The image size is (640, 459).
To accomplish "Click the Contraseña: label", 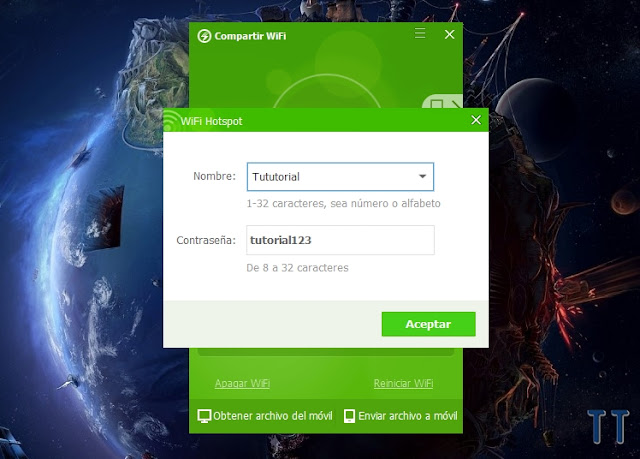I will coord(206,240).
